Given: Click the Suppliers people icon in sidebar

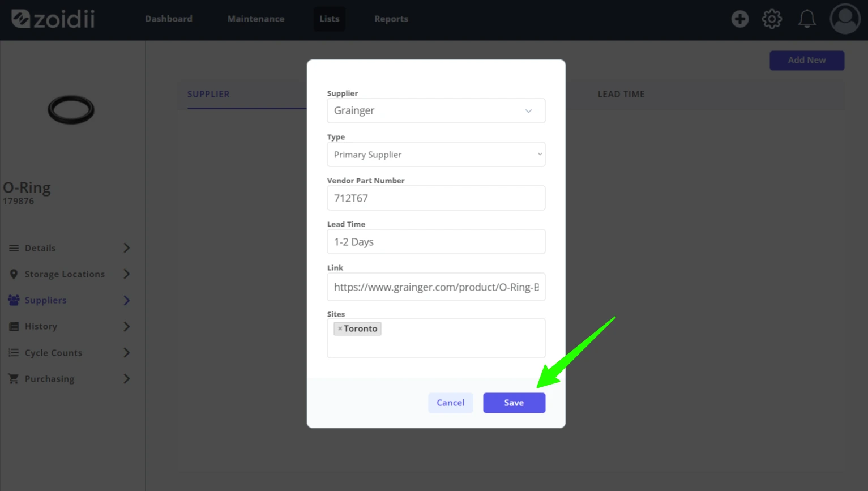Looking at the screenshot, I should pyautogui.click(x=14, y=300).
